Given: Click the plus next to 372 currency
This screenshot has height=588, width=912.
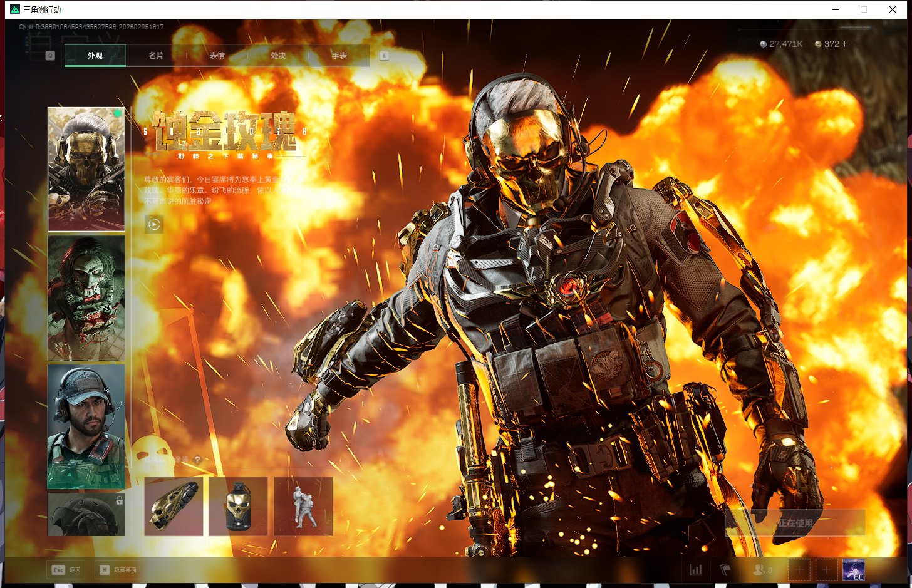Looking at the screenshot, I should [845, 44].
